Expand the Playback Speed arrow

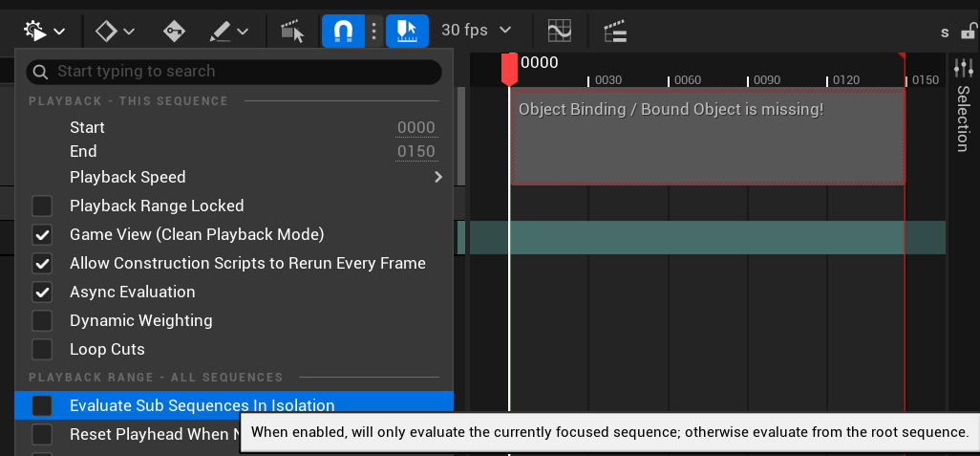(438, 177)
